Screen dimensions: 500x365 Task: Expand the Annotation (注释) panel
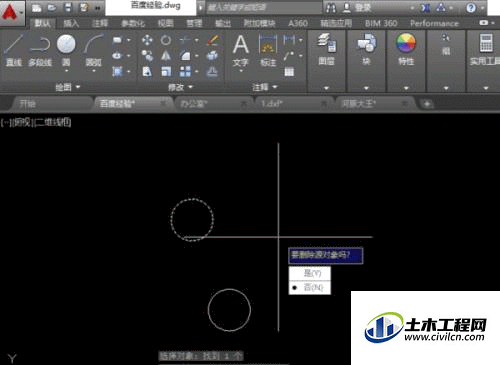point(265,87)
